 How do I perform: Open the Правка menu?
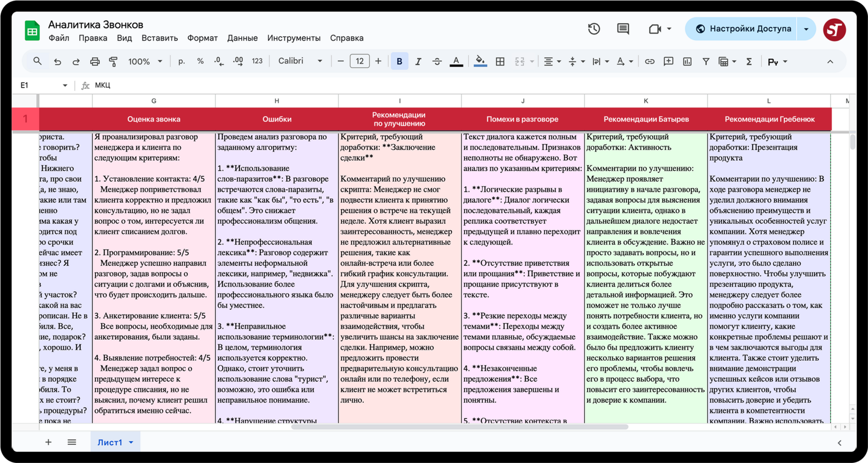point(93,38)
